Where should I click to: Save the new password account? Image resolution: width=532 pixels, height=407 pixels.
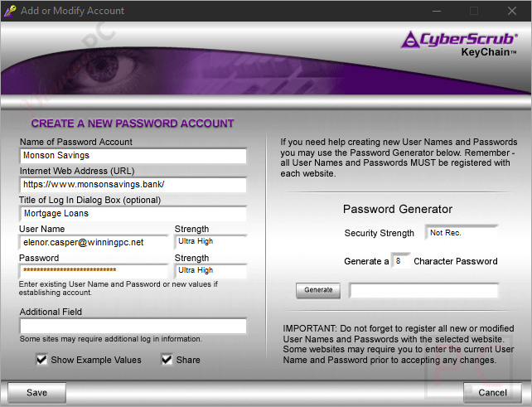pos(36,392)
